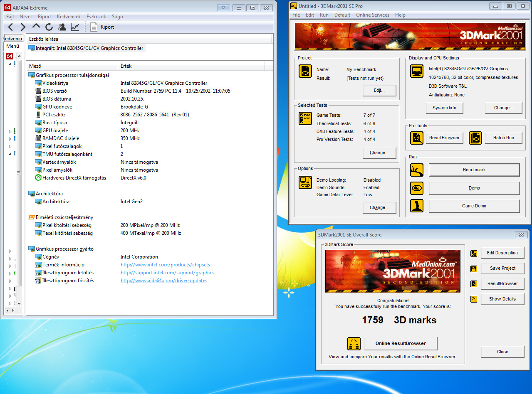Click the joystick icon beside Game Demo
The height and width of the screenshot is (394, 532).
click(x=417, y=206)
